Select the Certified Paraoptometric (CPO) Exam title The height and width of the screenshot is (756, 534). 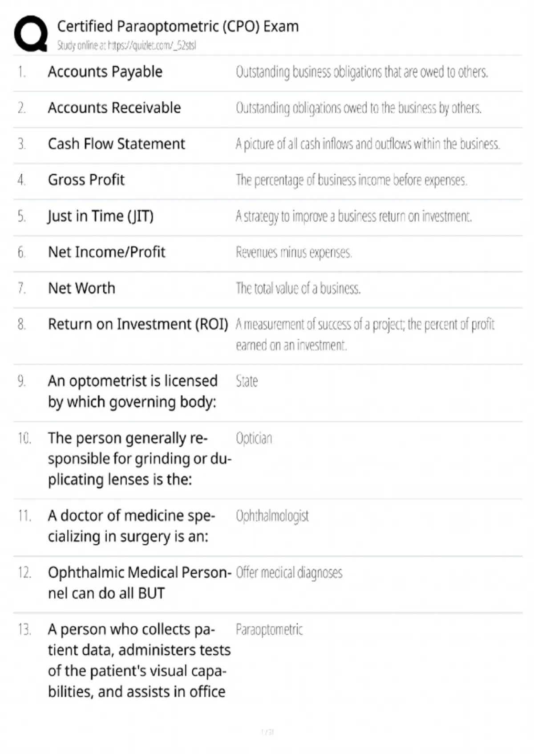click(178, 27)
